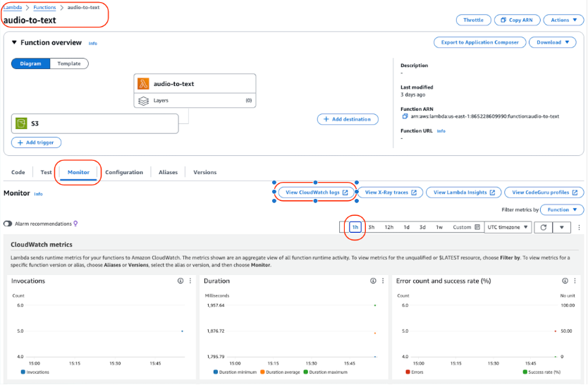Refresh the CloudWatch metrics
Image resolution: width=588 pixels, height=385 pixels.
pos(543,227)
